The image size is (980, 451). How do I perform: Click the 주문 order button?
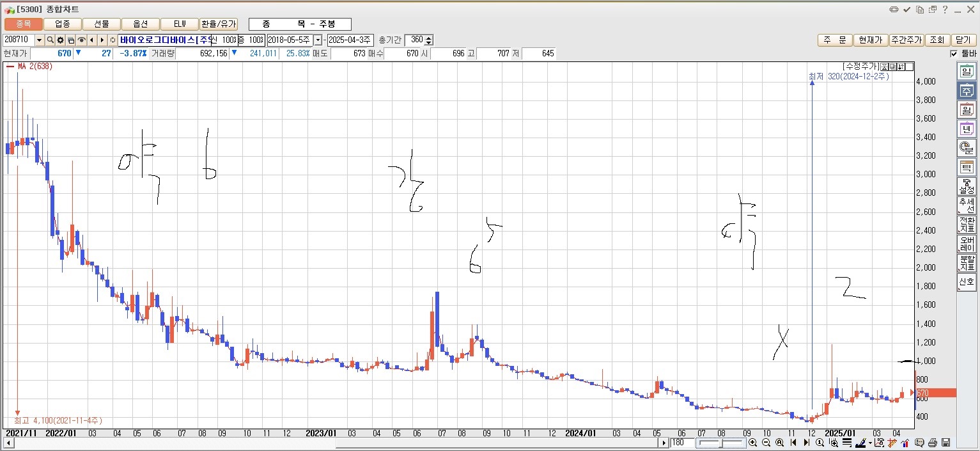click(834, 40)
